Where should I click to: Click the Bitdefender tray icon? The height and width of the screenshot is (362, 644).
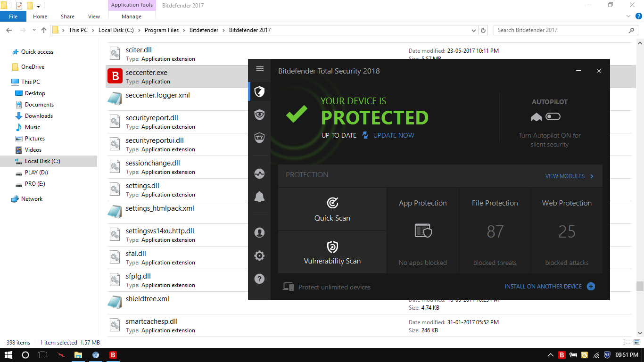(x=562, y=355)
